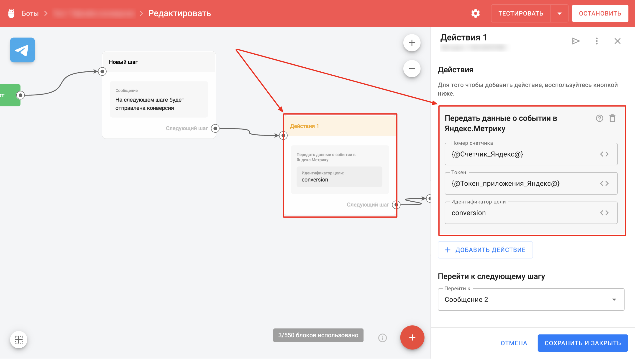
Task: Insert variable into Токен field
Action: (604, 184)
